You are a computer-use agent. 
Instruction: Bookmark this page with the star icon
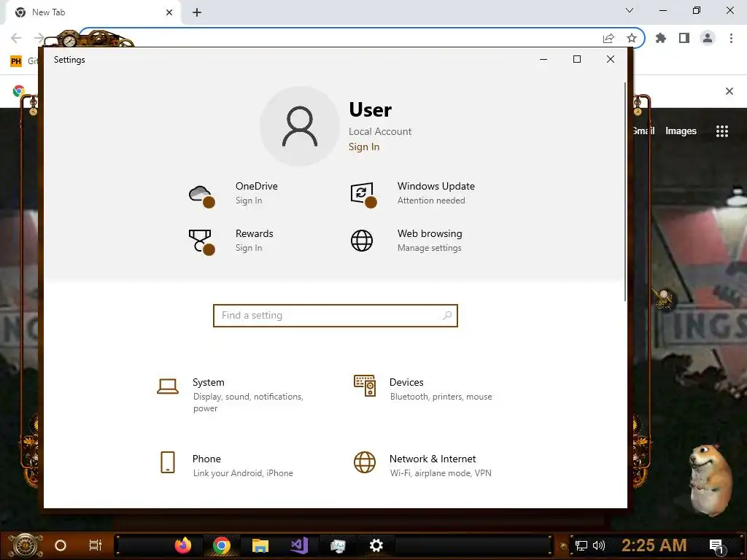[632, 38]
